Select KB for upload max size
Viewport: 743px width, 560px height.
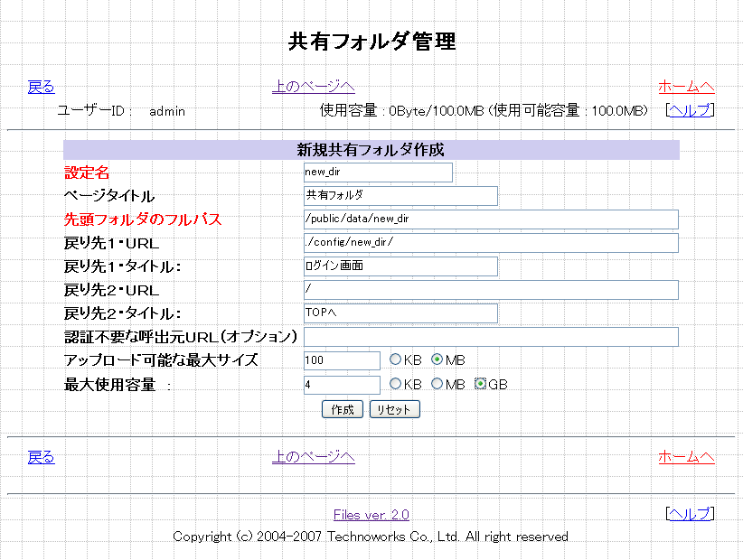click(x=395, y=359)
